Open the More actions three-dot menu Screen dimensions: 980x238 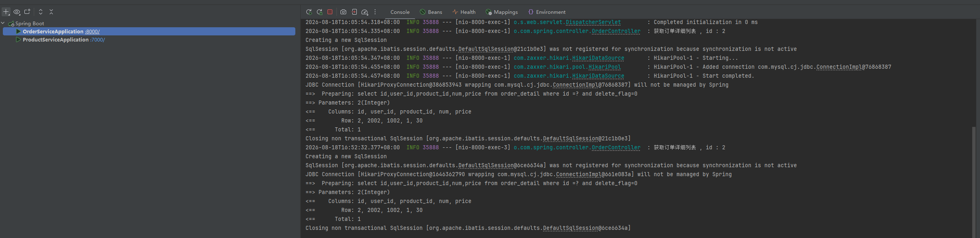click(375, 12)
